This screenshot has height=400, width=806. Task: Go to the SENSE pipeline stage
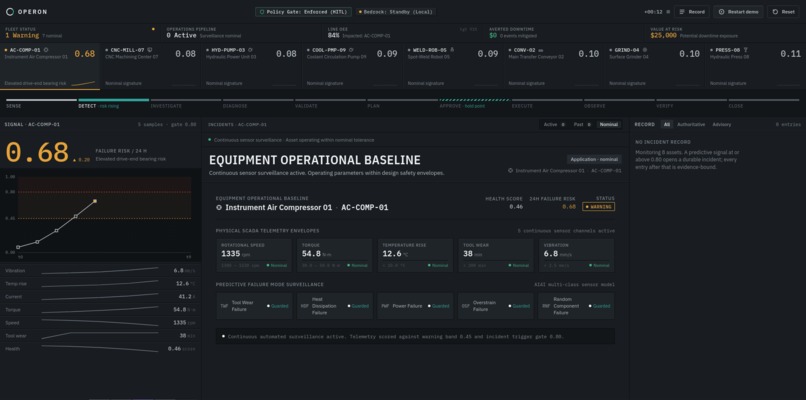pyautogui.click(x=41, y=103)
